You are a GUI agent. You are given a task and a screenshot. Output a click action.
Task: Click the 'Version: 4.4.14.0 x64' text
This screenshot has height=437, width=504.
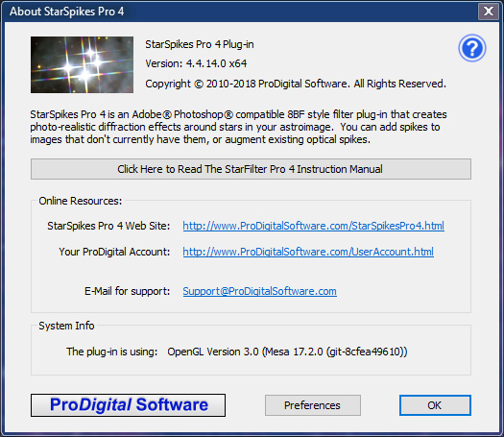click(196, 63)
